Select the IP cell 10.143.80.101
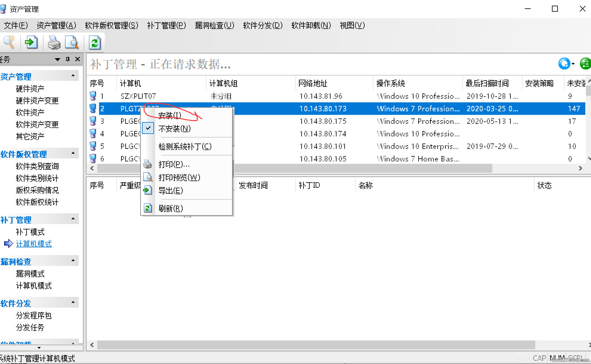The image size is (591, 364). point(322,146)
